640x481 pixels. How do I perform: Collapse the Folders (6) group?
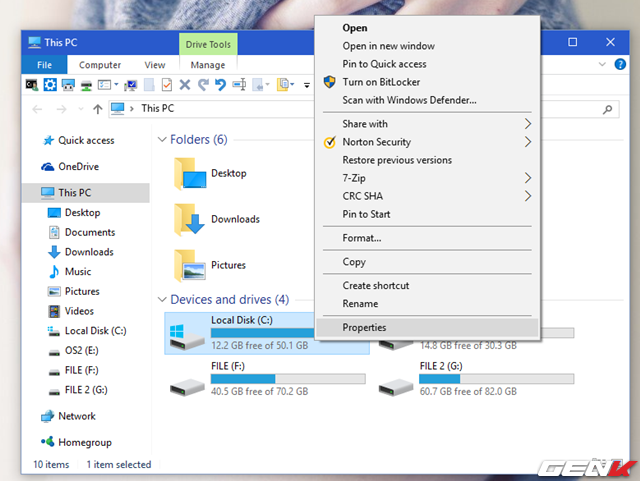click(x=163, y=140)
